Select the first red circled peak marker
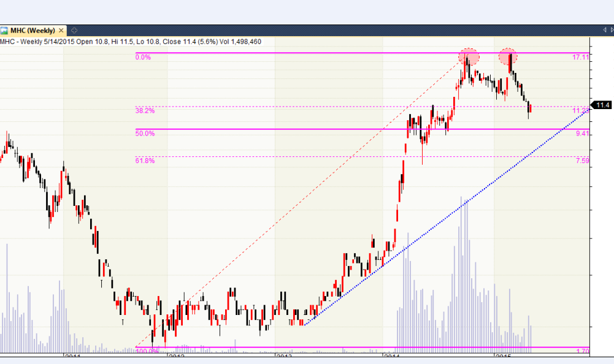The height and width of the screenshot is (364, 614). [x=469, y=57]
